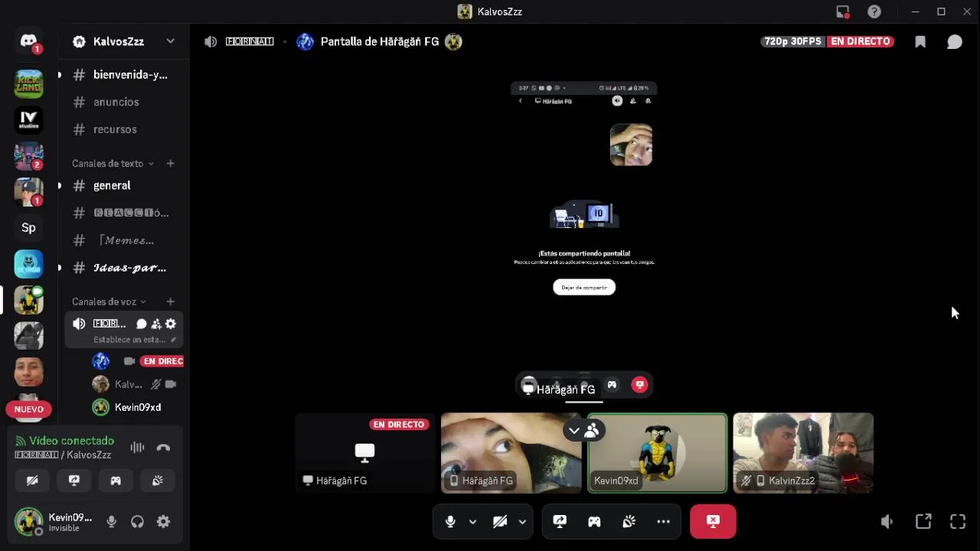Collapse the Canales de texto category
The width and height of the screenshot is (980, 551).
pos(113,163)
